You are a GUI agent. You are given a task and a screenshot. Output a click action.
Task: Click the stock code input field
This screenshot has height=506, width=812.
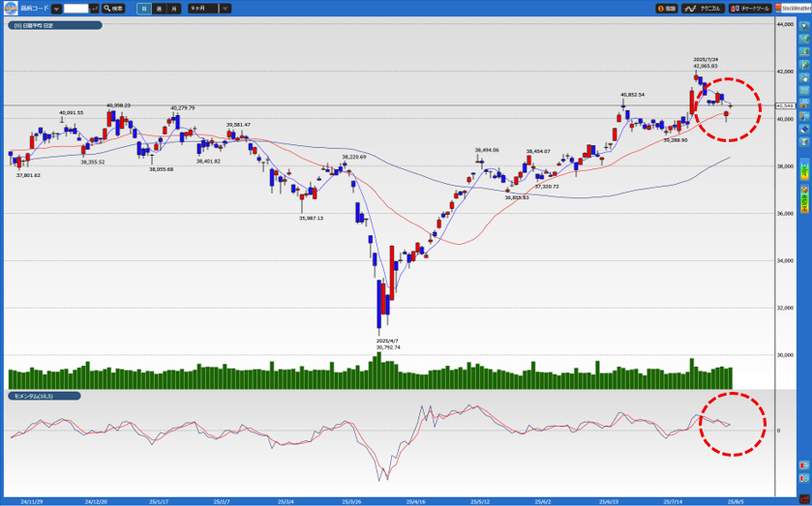[x=76, y=9]
